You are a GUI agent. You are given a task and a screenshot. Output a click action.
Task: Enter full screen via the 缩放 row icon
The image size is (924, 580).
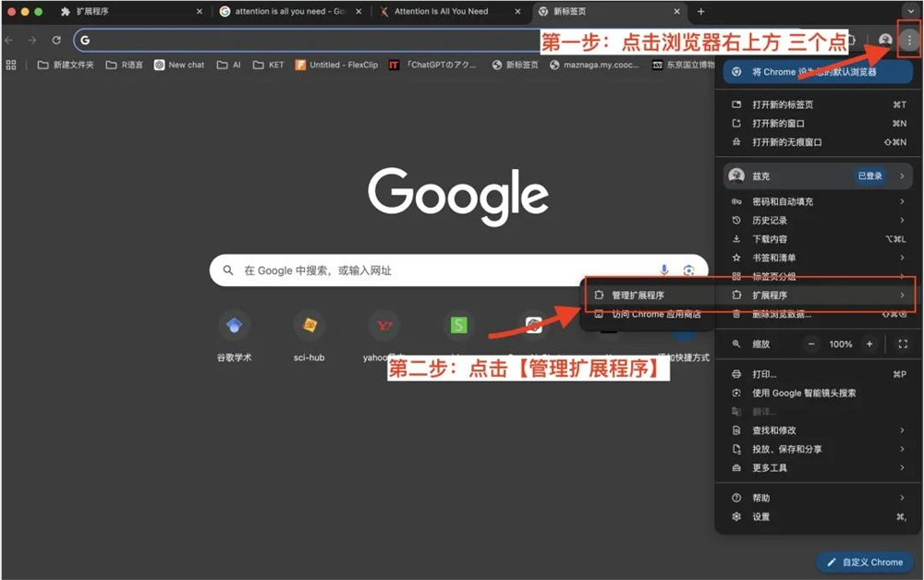(903, 344)
